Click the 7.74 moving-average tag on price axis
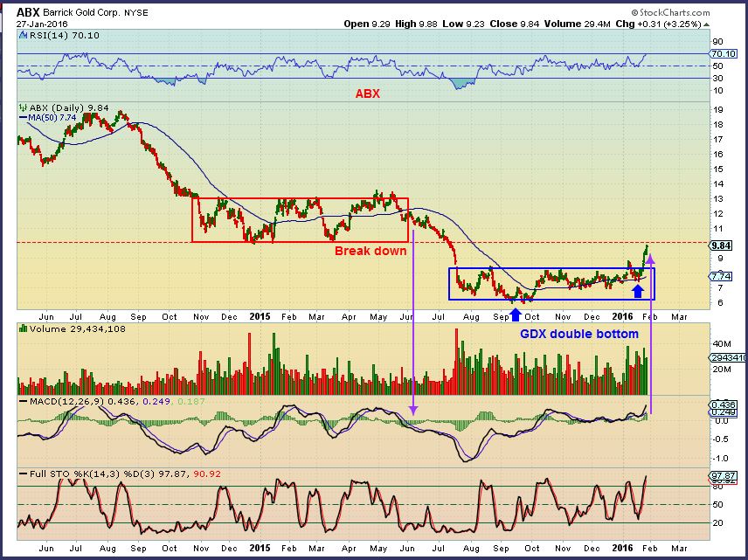 point(721,276)
